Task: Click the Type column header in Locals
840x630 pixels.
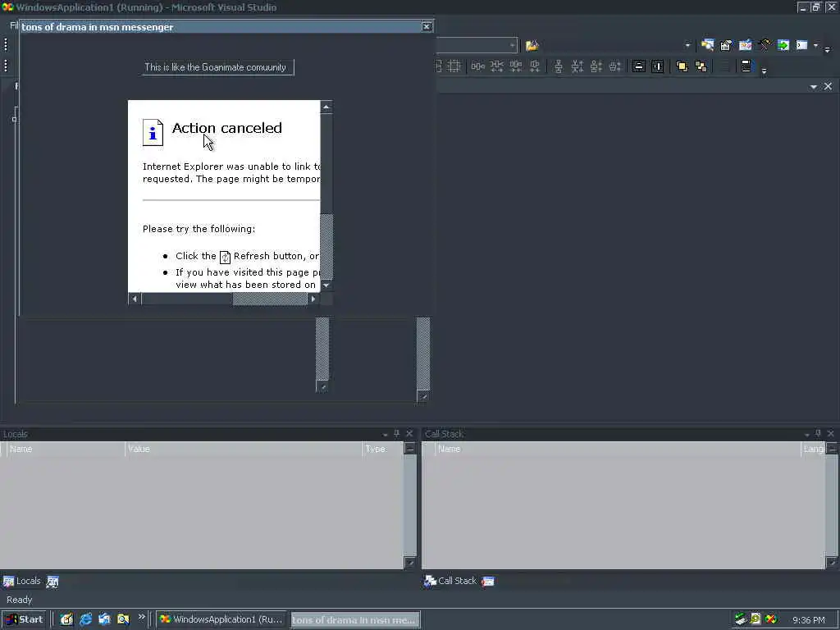Action: (x=382, y=449)
